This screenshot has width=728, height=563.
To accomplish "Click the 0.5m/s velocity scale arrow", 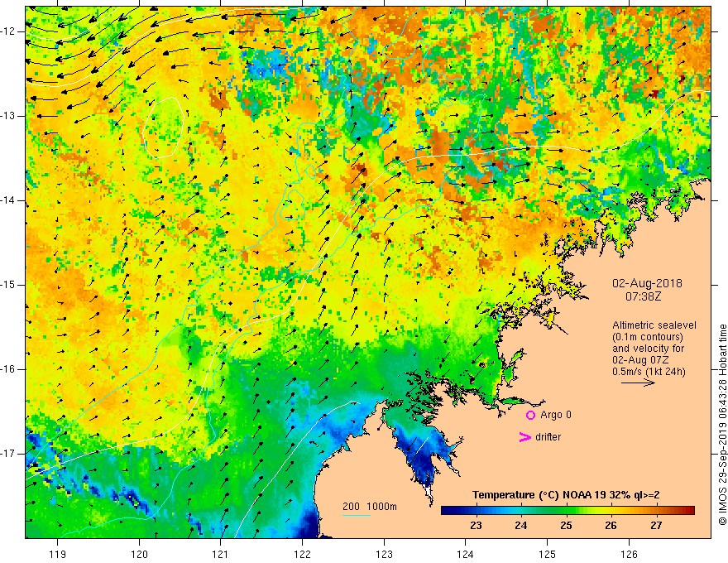I will point(638,383).
